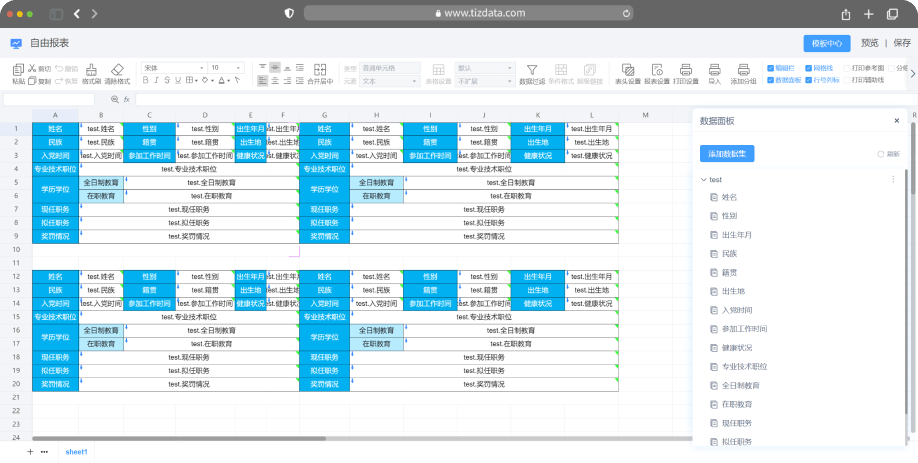Select the 姓名 field in data panel
The height and width of the screenshot is (463, 918).
[730, 197]
